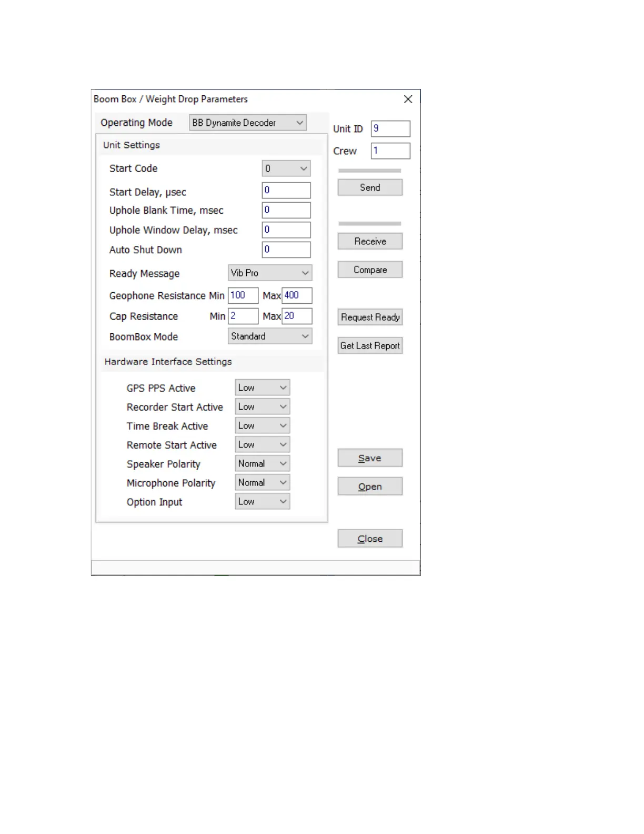This screenshot has width=644, height=834.
Task: Click the Auto Shut Down field
Action: 286,250
